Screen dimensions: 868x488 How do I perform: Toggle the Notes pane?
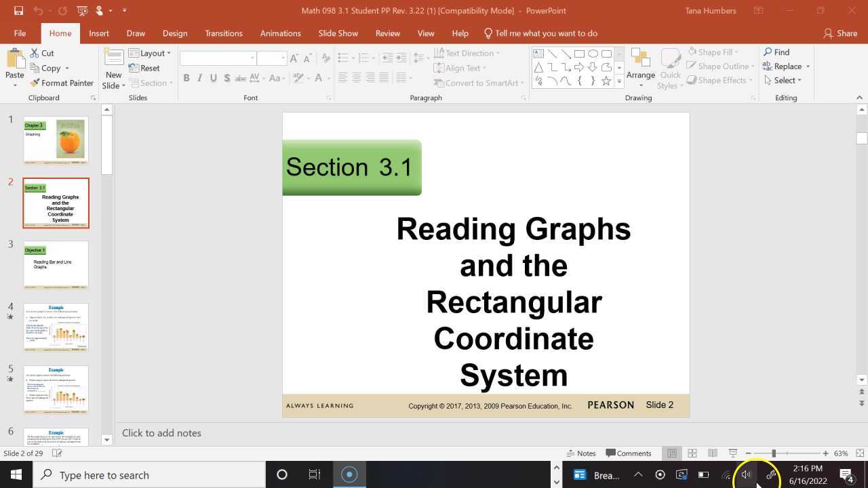click(582, 453)
